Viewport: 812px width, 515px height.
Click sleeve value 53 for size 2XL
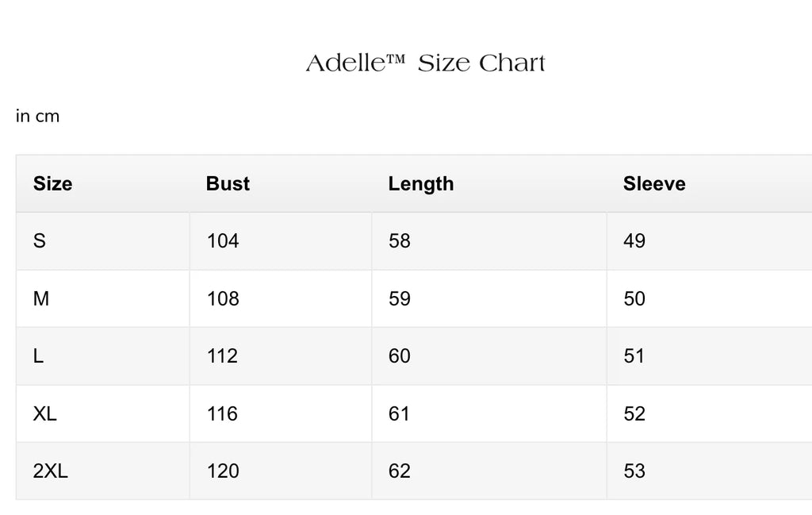(x=634, y=471)
